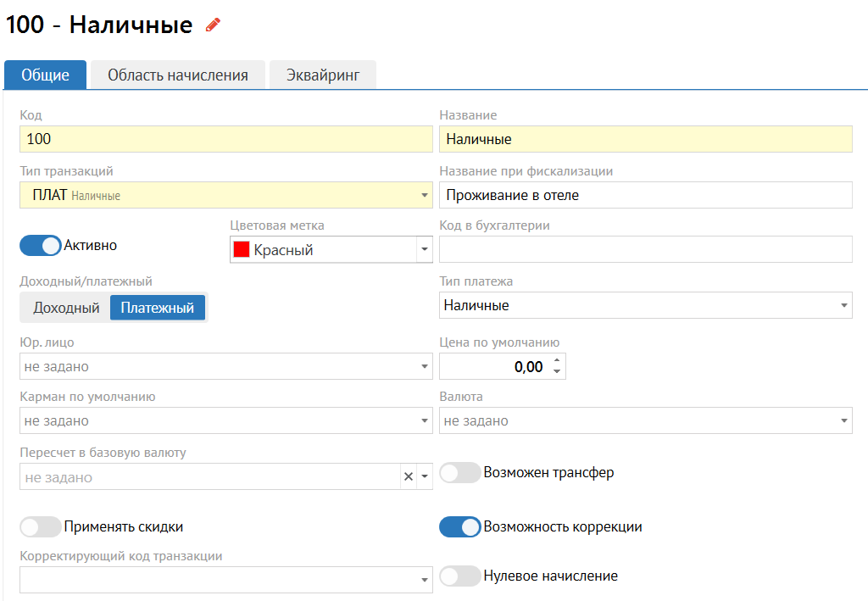This screenshot has width=868, height=601.
Task: Select the Доходный option button
Action: (66, 308)
